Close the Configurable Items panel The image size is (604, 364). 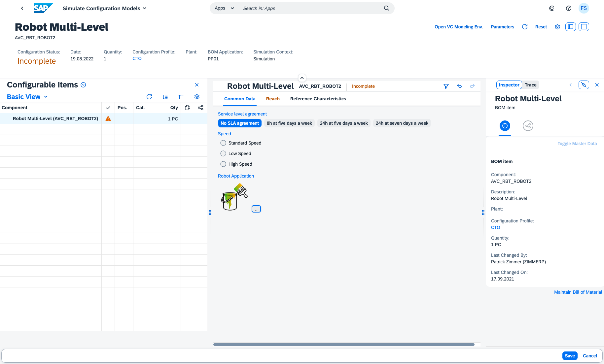coord(197,85)
